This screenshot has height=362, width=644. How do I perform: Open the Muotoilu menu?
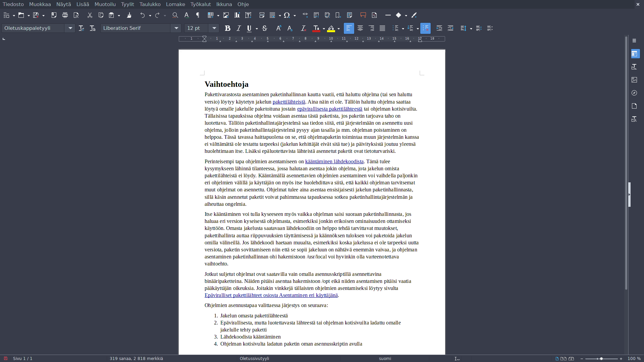(105, 4)
